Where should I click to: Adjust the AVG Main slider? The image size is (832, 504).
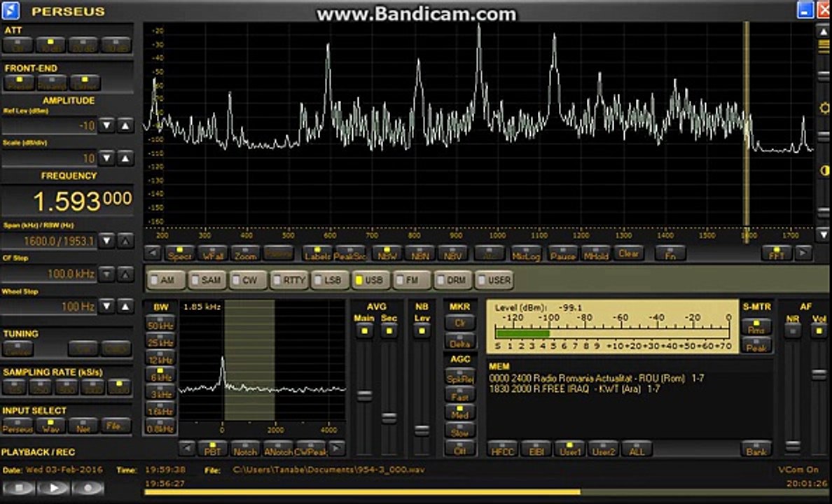coord(364,395)
